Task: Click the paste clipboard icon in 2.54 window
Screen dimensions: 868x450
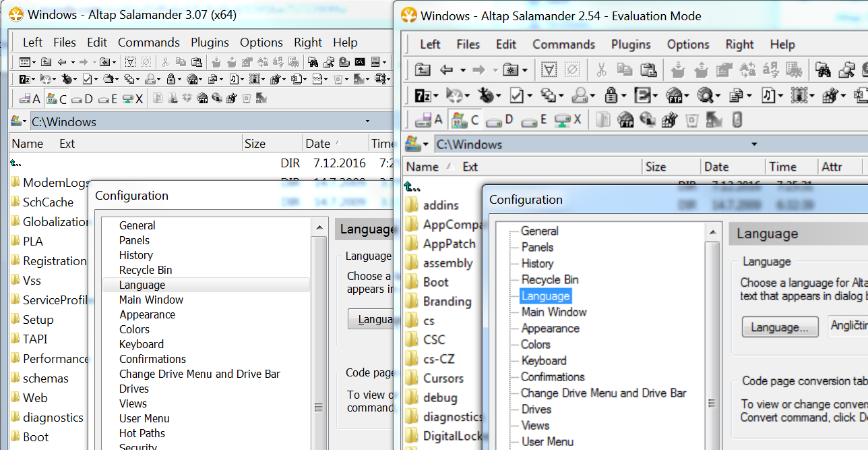Action: point(648,69)
